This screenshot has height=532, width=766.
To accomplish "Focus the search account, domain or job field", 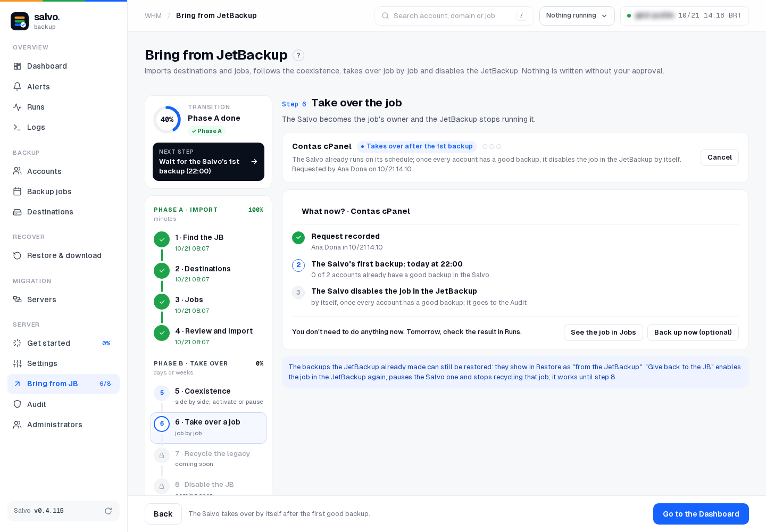I will [454, 16].
